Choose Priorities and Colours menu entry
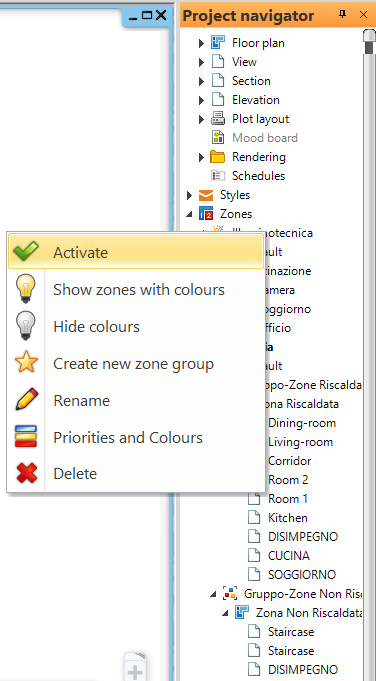 pos(128,437)
